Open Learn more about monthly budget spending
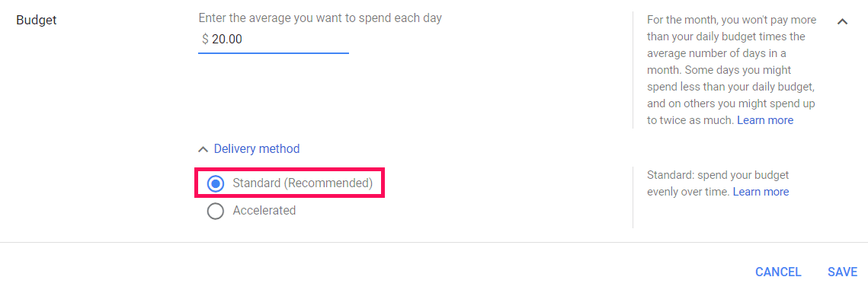This screenshot has height=296, width=868. [765, 120]
